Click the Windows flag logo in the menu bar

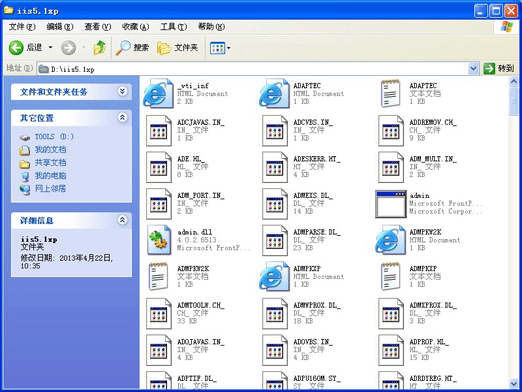[507, 27]
